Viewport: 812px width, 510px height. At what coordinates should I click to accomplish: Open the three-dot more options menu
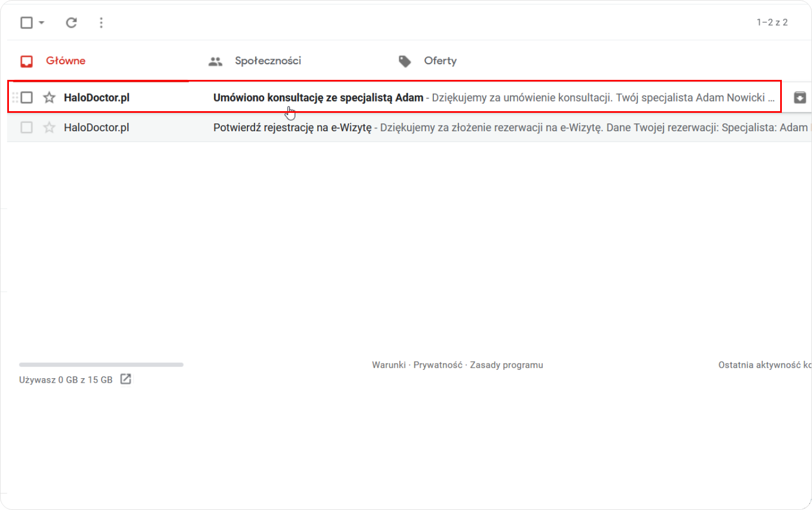click(x=101, y=22)
